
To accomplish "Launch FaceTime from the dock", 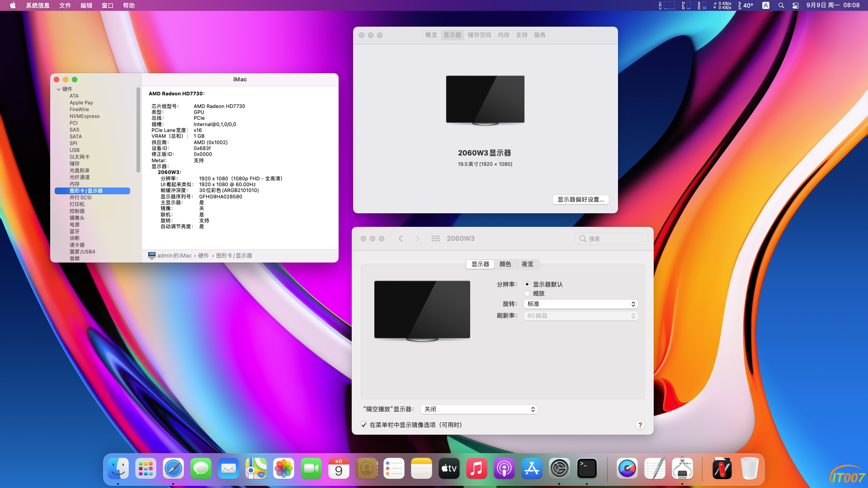I will 311,469.
